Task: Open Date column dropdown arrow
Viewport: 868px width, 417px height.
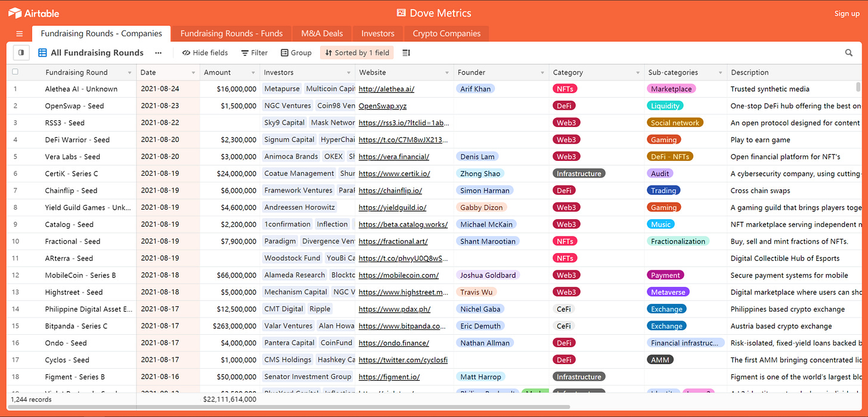Action: coord(193,73)
